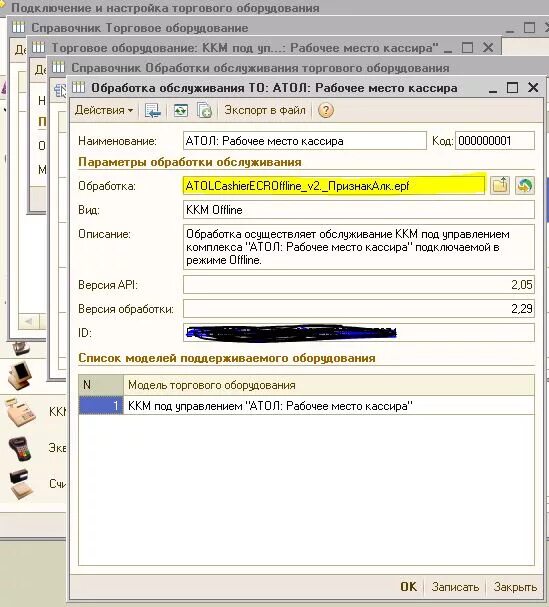Click the reread green arrows toolbar icon
The image size is (549, 607).
180,110
